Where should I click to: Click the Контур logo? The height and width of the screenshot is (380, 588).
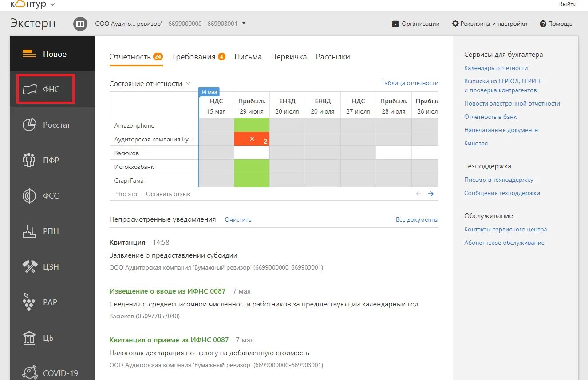28,4
